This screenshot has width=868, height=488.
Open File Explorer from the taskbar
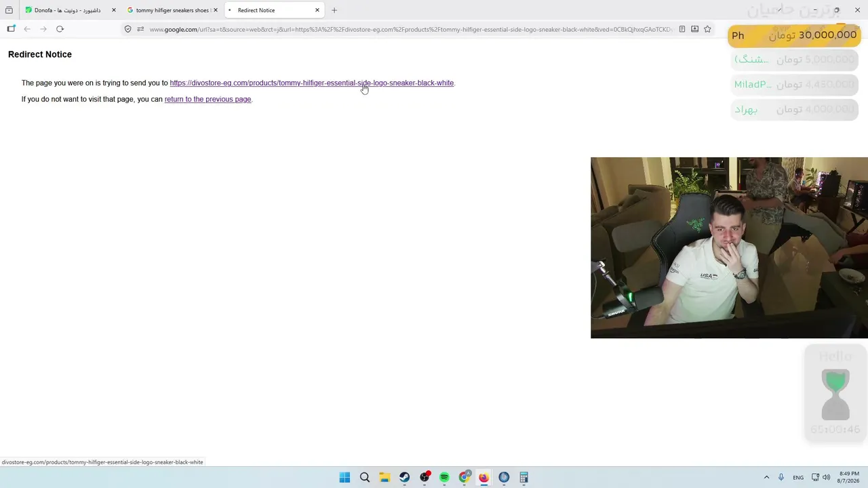tap(384, 477)
